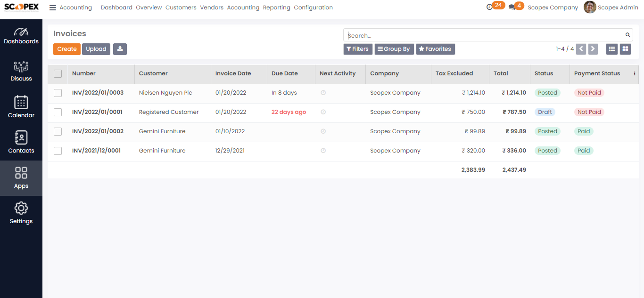Open the messages icon with 4 badge
The image size is (644, 298).
[x=512, y=8]
